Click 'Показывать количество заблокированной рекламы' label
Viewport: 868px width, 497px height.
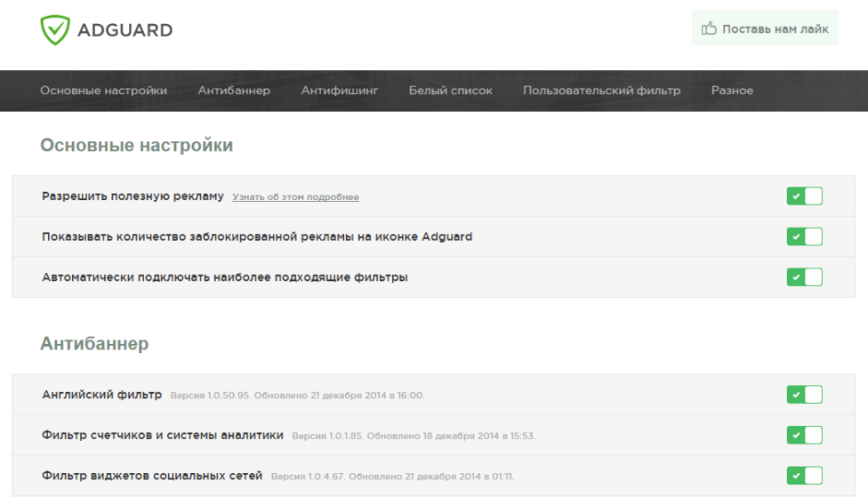pos(257,236)
